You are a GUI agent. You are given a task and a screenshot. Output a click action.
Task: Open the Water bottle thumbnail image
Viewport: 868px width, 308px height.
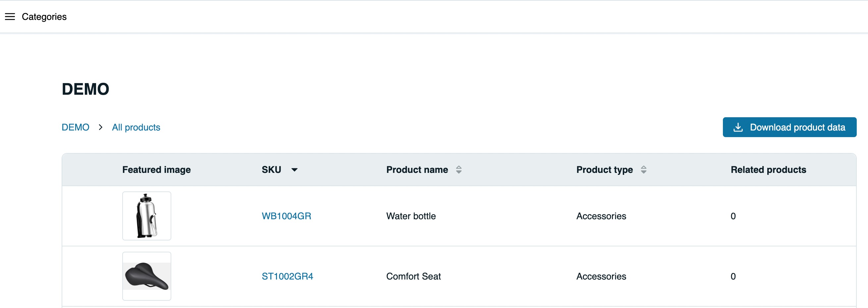click(146, 216)
